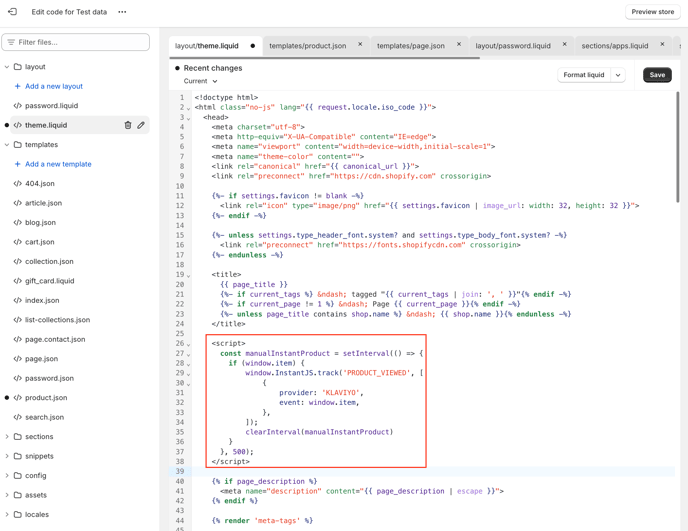Open blog.json template file
688x531 pixels.
pos(40,222)
